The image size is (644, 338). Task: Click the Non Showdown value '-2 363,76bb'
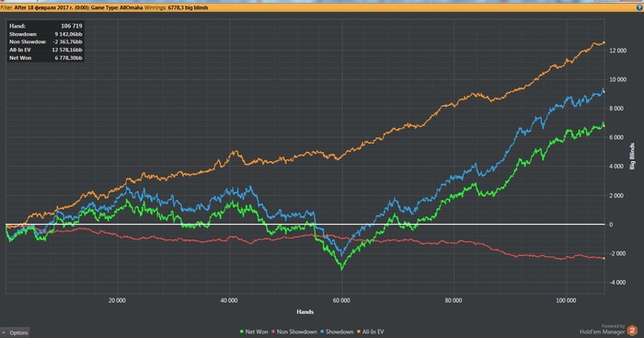68,42
